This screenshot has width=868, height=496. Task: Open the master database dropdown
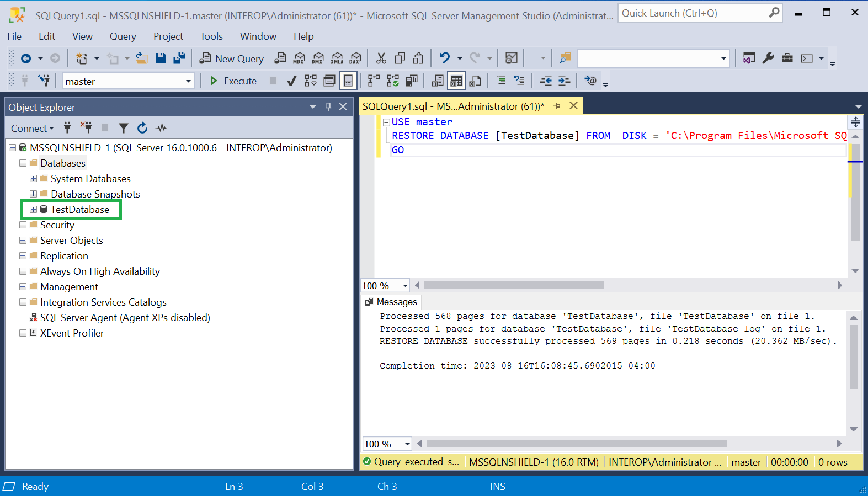pyautogui.click(x=188, y=81)
